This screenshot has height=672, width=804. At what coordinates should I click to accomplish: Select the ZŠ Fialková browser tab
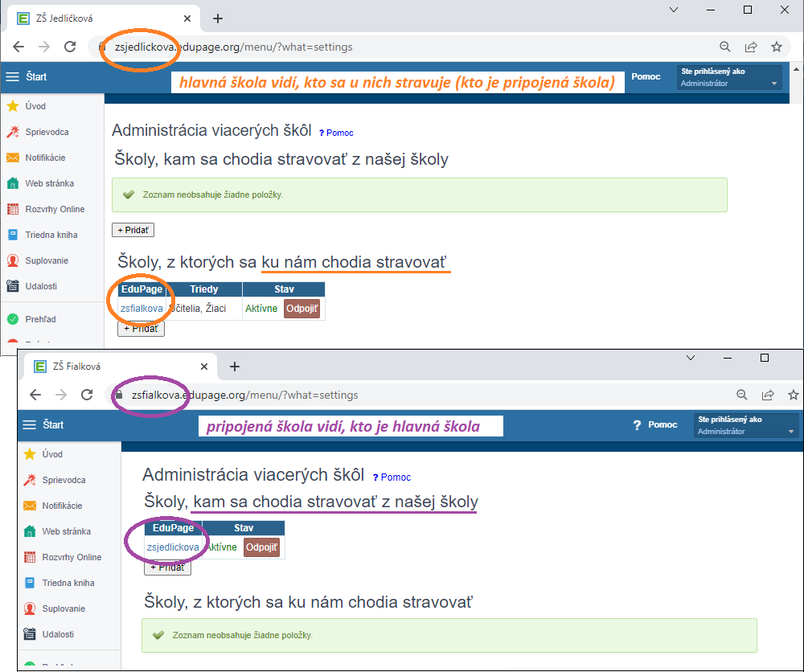(121, 367)
